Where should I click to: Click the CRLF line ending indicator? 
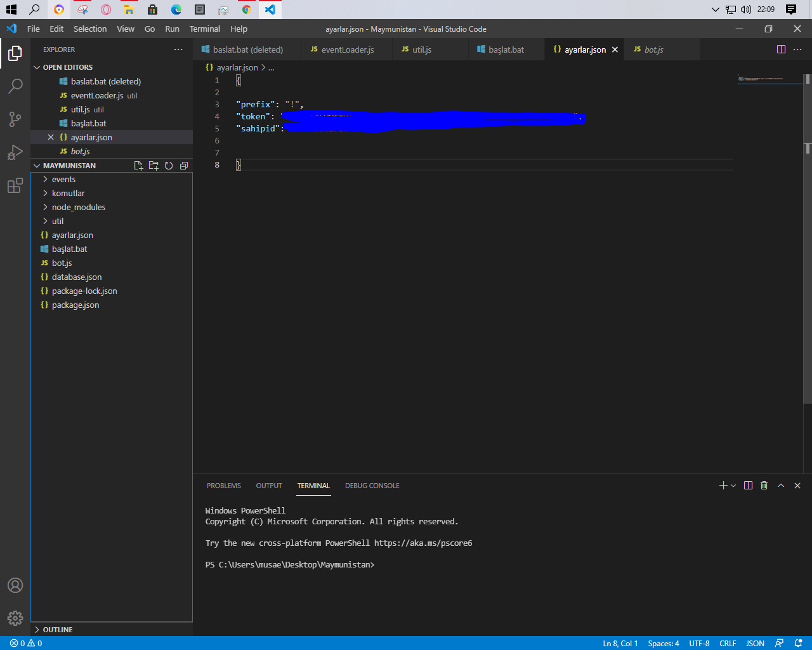tap(727, 643)
